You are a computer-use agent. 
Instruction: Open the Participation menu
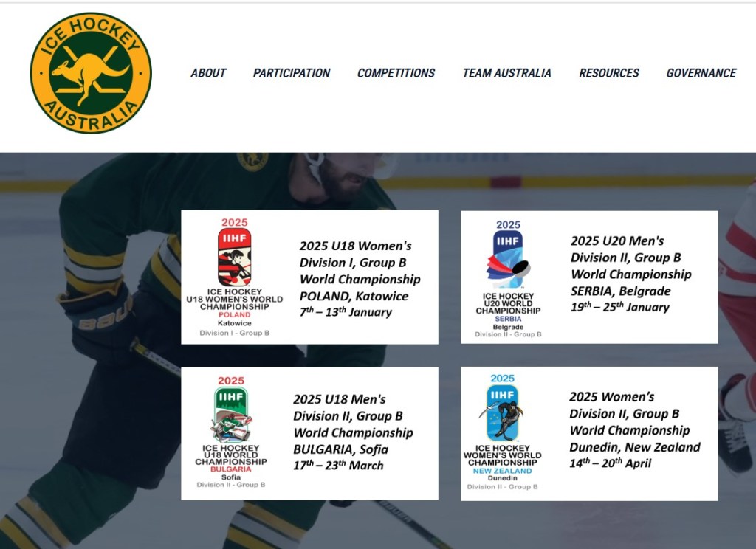(292, 73)
